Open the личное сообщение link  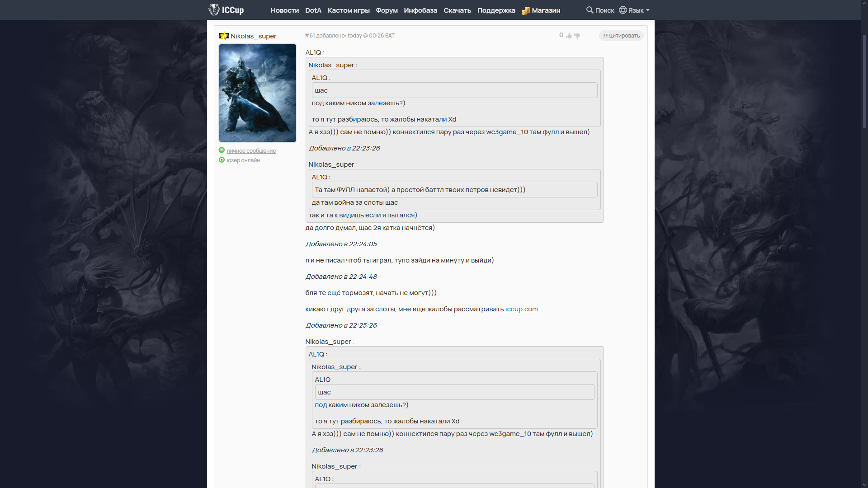251,151
